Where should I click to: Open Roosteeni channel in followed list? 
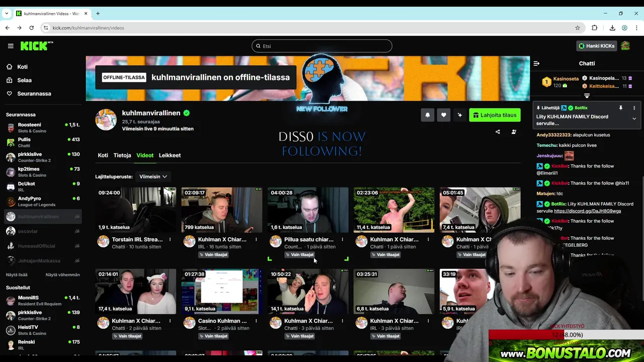[43, 128]
